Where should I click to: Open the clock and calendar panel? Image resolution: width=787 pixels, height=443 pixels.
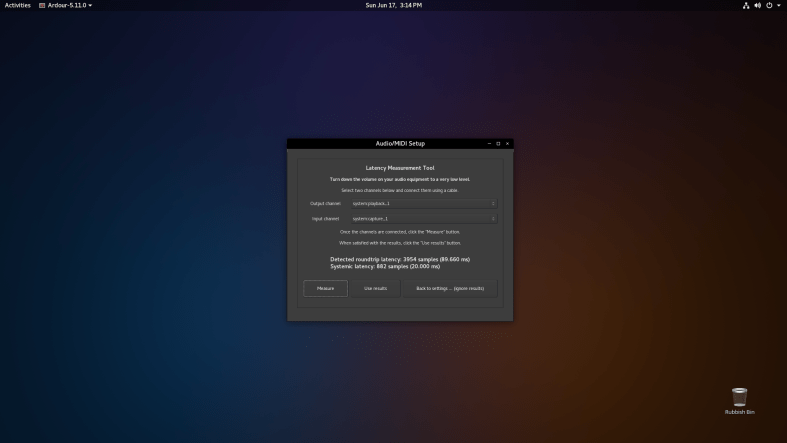393,5
